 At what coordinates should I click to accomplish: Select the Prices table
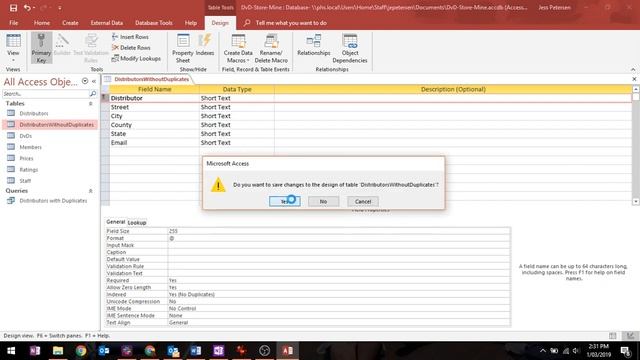(27, 158)
